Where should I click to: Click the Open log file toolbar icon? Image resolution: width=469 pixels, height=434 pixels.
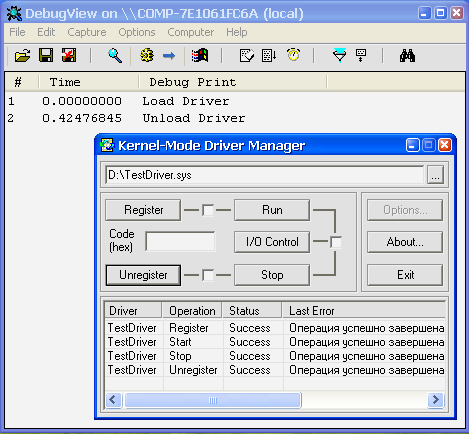[22, 56]
